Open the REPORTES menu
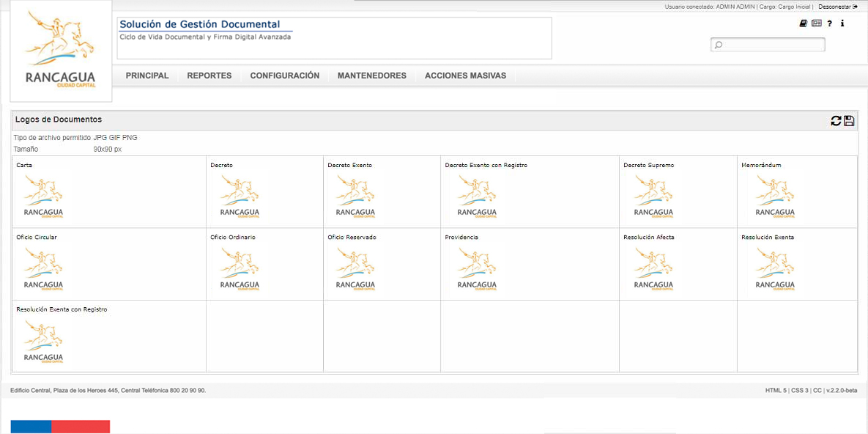This screenshot has width=868, height=434. (209, 76)
